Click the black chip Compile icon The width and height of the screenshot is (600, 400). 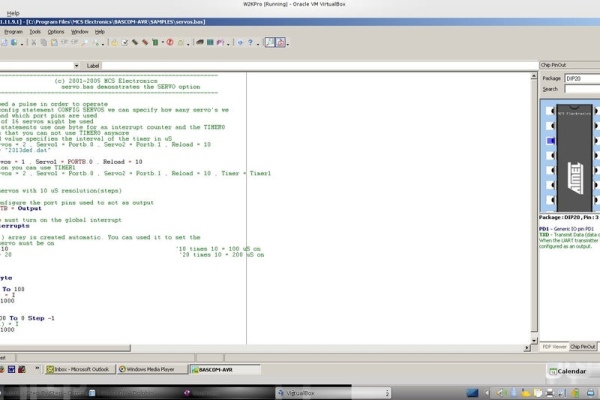[135, 42]
